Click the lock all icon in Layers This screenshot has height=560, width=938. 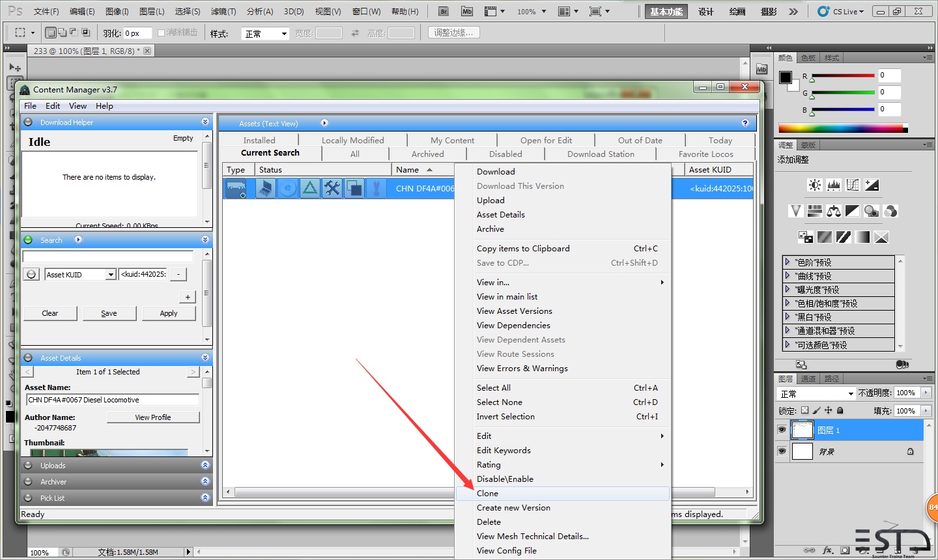point(840,410)
